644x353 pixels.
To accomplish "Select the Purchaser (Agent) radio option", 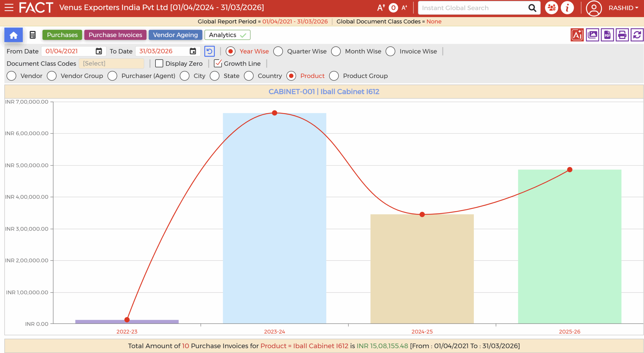I will (112, 76).
